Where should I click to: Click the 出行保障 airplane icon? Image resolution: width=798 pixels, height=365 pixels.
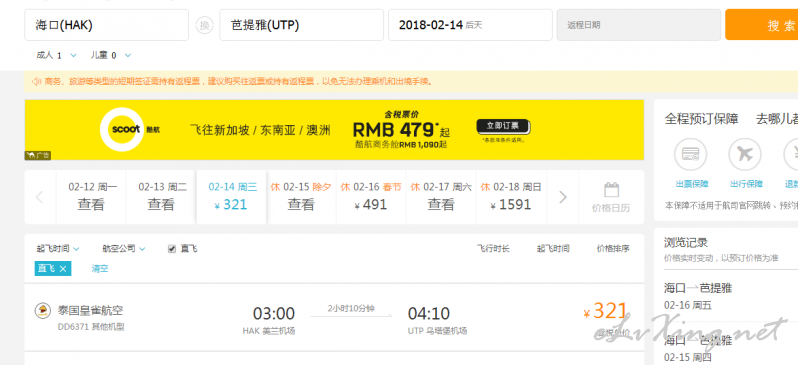pyautogui.click(x=745, y=155)
